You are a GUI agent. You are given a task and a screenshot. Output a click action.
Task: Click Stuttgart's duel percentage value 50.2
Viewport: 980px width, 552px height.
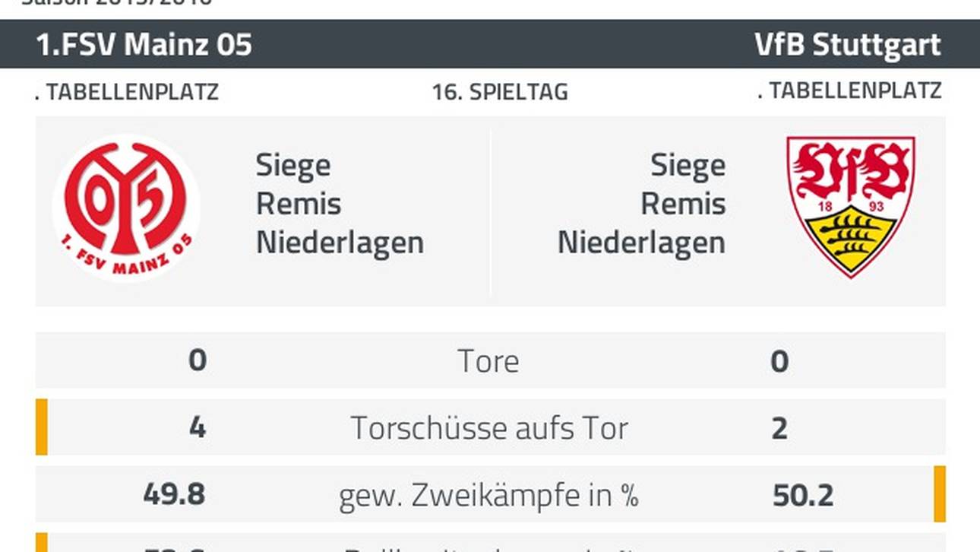(x=803, y=496)
